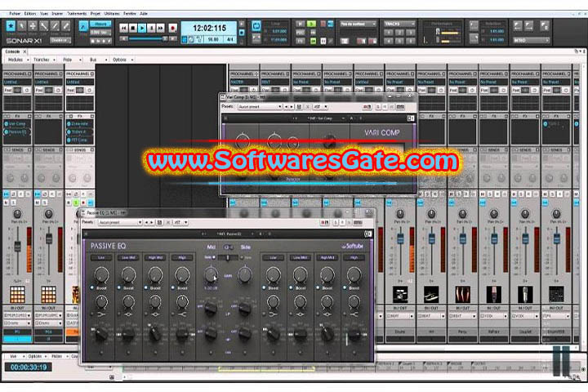Open the Bus dropdown in Console
Screen dimensions: 588x392
[x=98, y=60]
